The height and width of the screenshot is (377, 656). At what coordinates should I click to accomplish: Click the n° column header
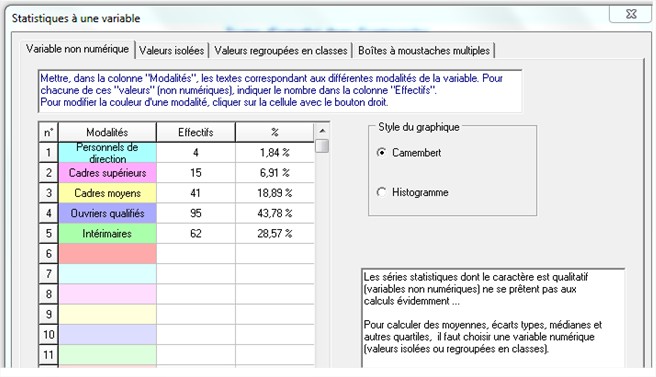pyautogui.click(x=49, y=132)
